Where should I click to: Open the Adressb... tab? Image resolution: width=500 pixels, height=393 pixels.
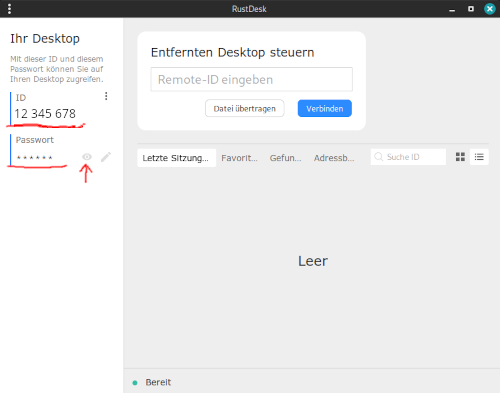pyautogui.click(x=334, y=158)
